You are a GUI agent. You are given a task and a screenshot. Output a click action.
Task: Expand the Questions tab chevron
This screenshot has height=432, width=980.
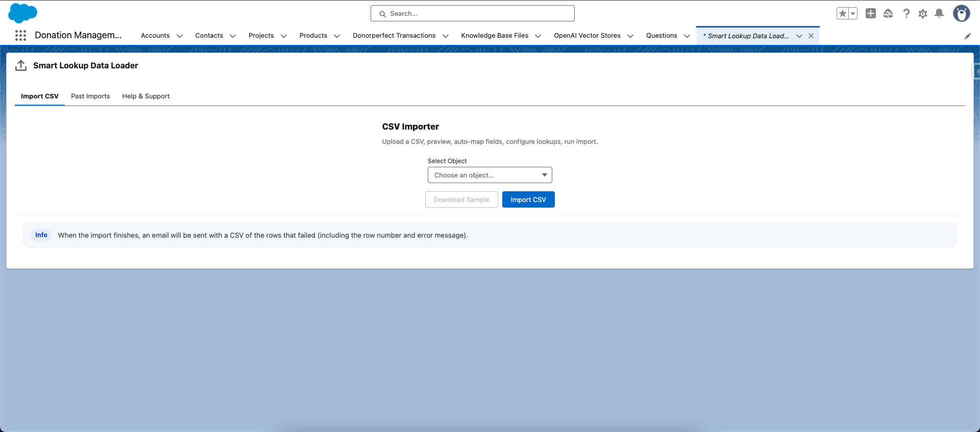coord(687,36)
